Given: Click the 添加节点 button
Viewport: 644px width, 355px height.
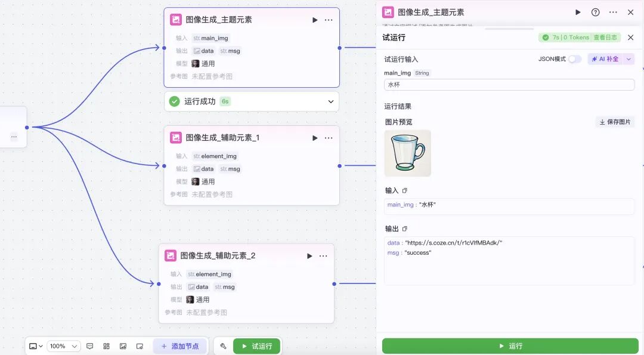Looking at the screenshot, I should click(181, 347).
